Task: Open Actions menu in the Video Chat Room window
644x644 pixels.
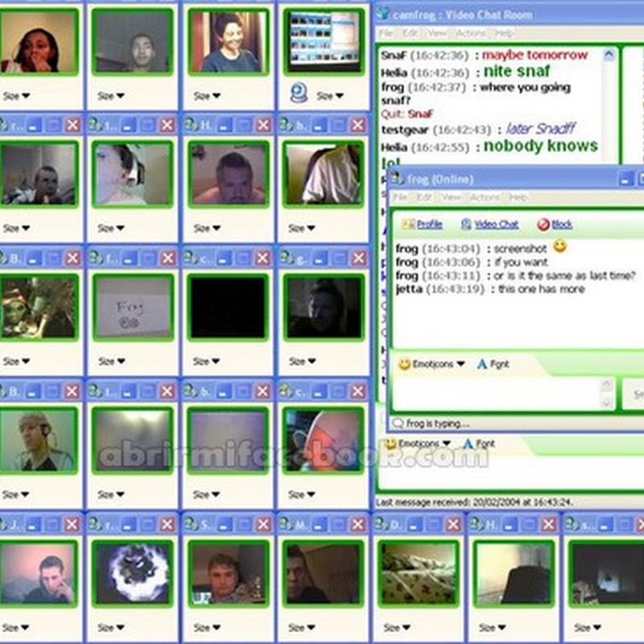Action: pyautogui.click(x=471, y=33)
